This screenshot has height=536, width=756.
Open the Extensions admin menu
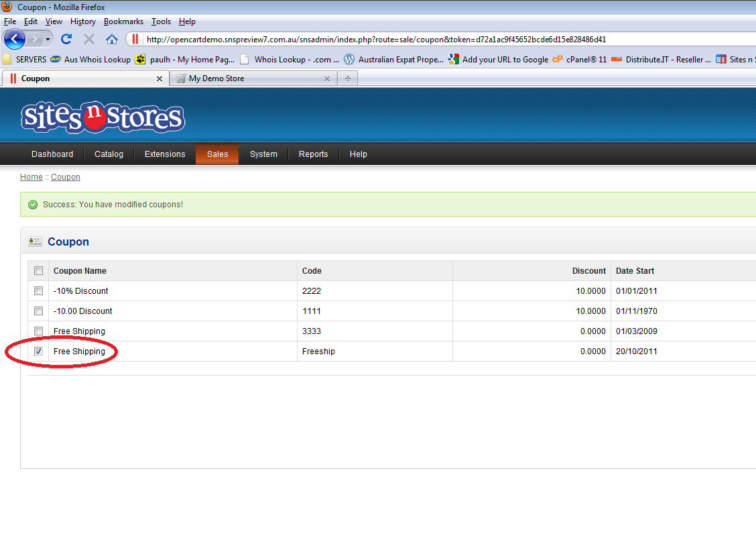pyautogui.click(x=165, y=154)
